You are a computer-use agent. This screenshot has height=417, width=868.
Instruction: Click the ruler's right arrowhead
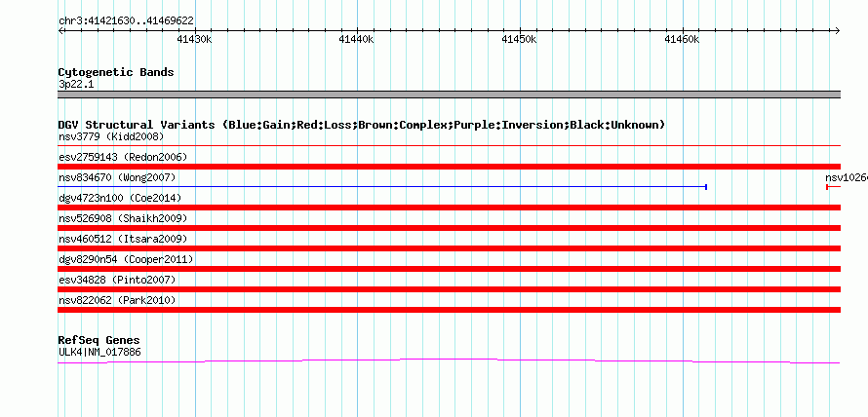tap(838, 30)
